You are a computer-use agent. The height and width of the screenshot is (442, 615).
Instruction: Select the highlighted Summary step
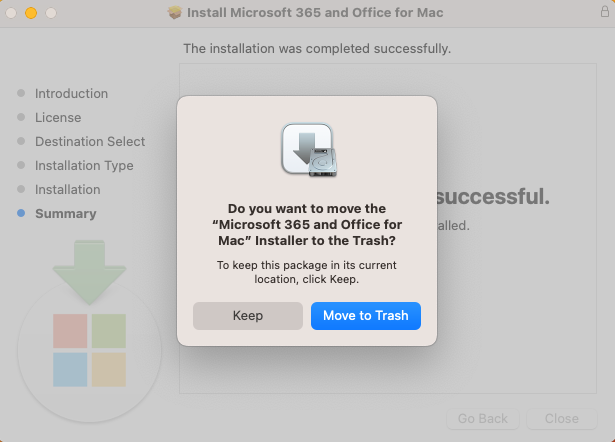[66, 213]
